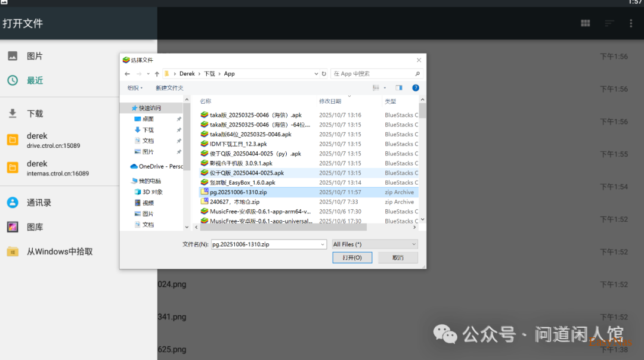Image resolution: width=644 pixels, height=360 pixels.
Task: Open the All Files (*) type dropdown
Action: pyautogui.click(x=374, y=244)
